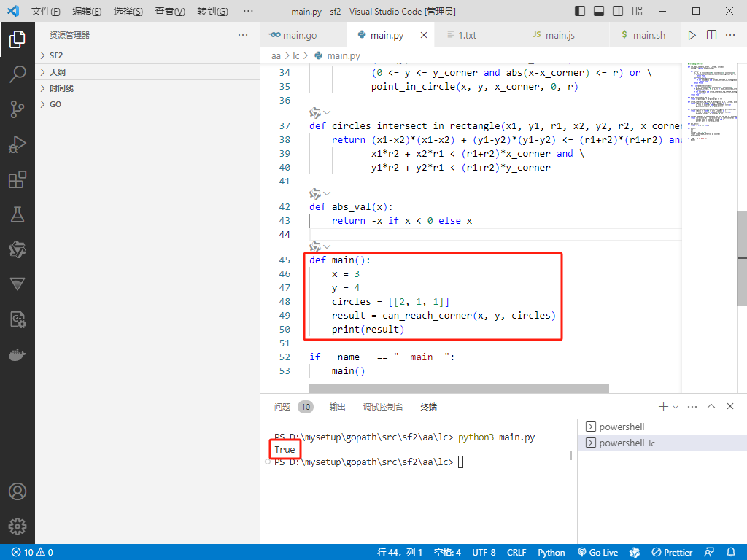Open the 文件(F) menu

click(46, 11)
